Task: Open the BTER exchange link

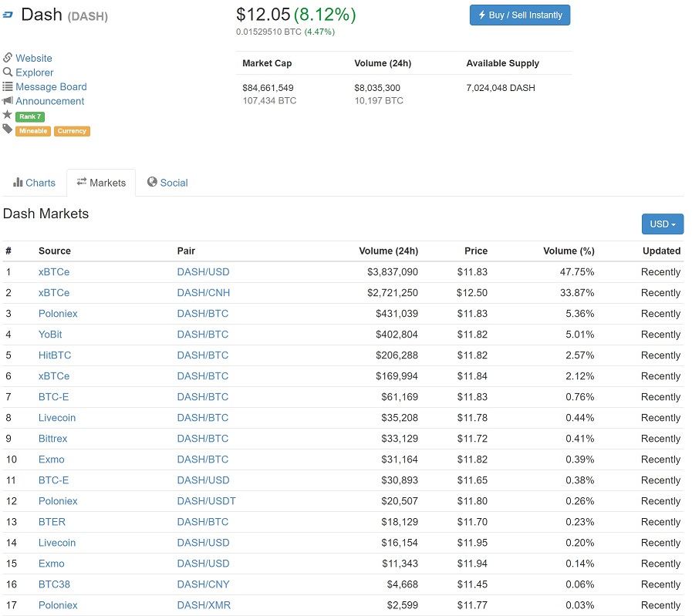Action: click(52, 522)
